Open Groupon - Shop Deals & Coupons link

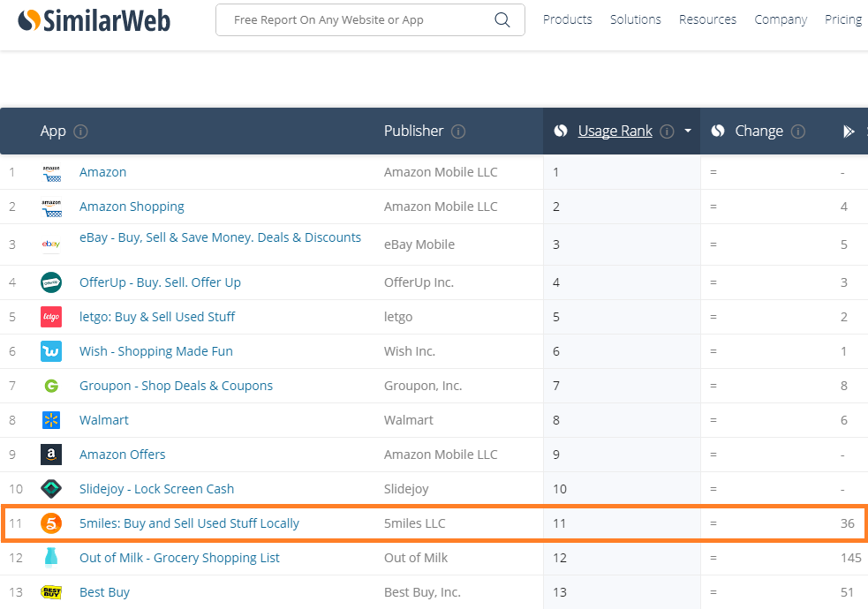[176, 386]
